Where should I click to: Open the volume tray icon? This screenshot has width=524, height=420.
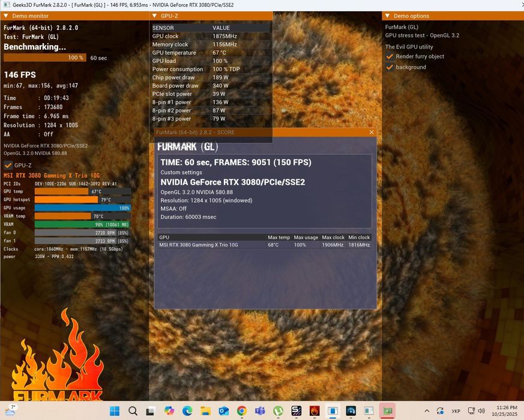(481, 411)
